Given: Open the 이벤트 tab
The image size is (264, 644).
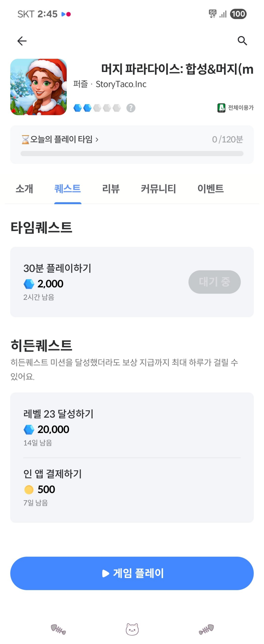Looking at the screenshot, I should (210, 188).
